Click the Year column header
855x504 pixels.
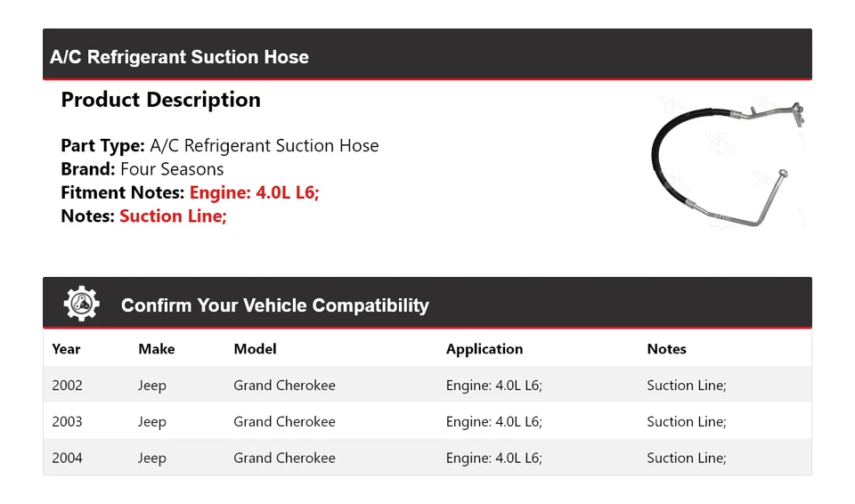pos(66,349)
